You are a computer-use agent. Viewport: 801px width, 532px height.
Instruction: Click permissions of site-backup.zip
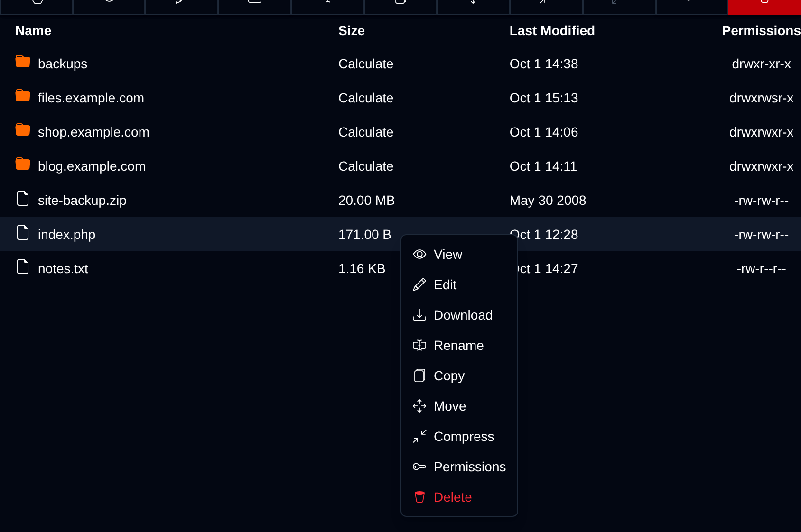tap(761, 200)
